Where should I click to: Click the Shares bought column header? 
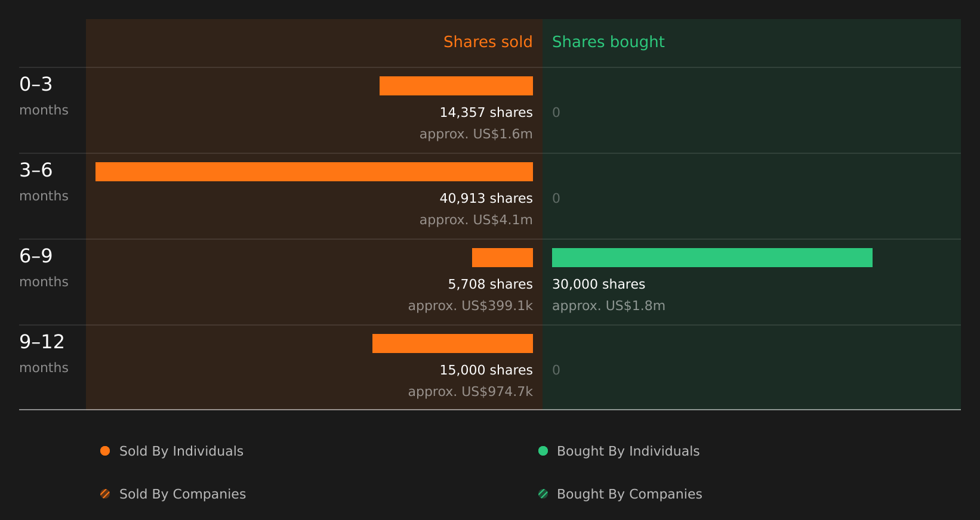tap(608, 42)
